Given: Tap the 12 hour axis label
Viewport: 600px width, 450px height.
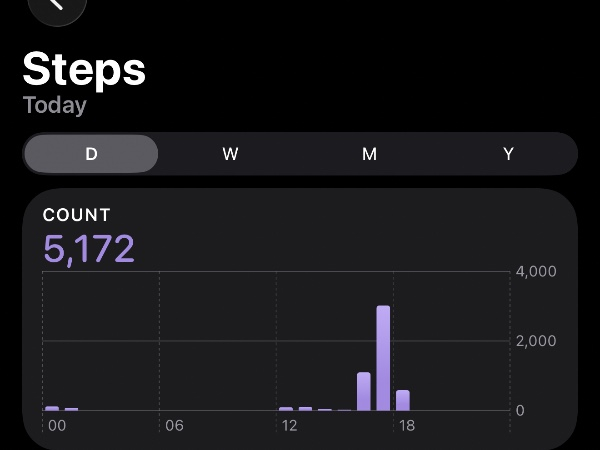Looking at the screenshot, I should 290,426.
